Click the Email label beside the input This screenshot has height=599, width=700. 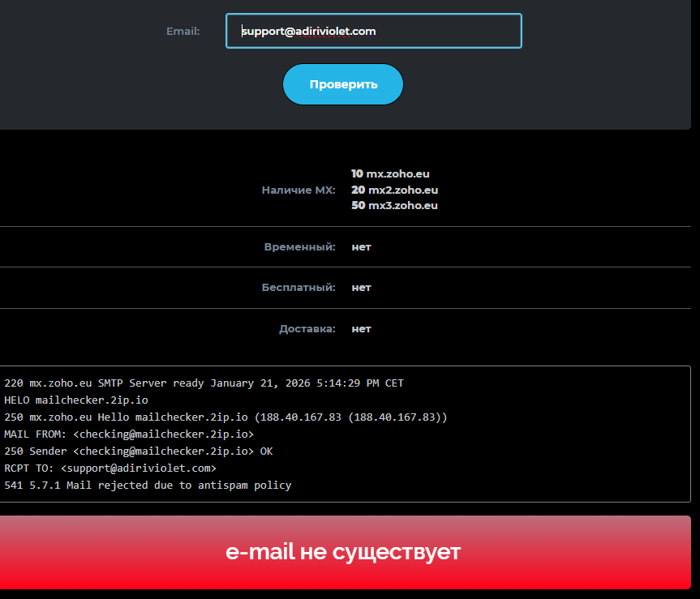[x=183, y=32]
